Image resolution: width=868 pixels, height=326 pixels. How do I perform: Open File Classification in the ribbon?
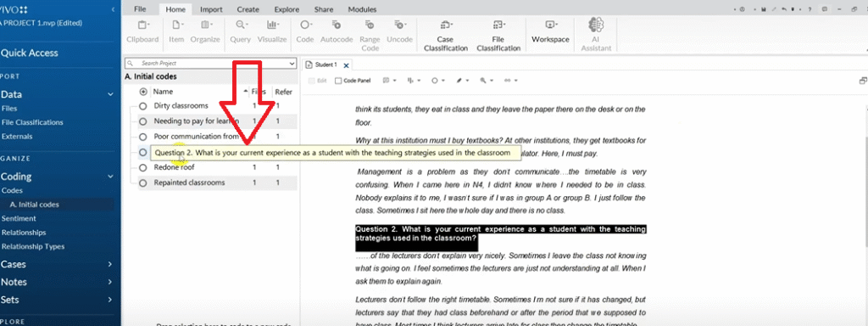[498, 36]
